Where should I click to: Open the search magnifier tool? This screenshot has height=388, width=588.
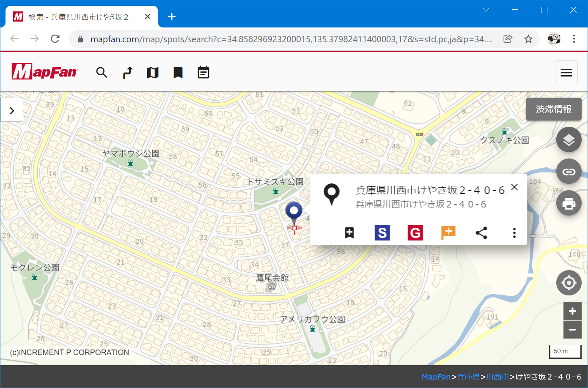pos(102,73)
